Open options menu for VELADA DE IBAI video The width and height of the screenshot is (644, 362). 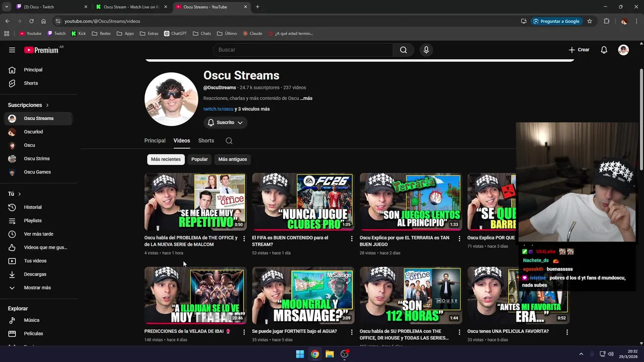pyautogui.click(x=244, y=332)
